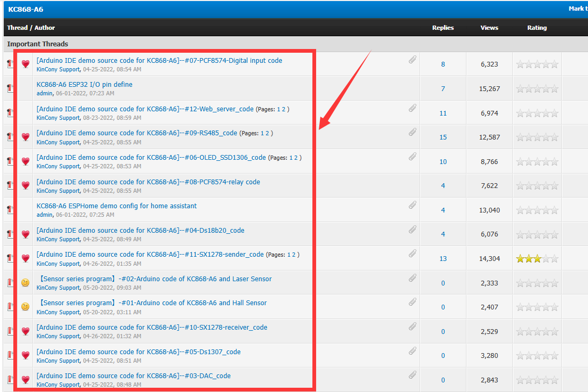This screenshot has width=588, height=392.
Task: Sort threads by Rating column header
Action: (537, 28)
